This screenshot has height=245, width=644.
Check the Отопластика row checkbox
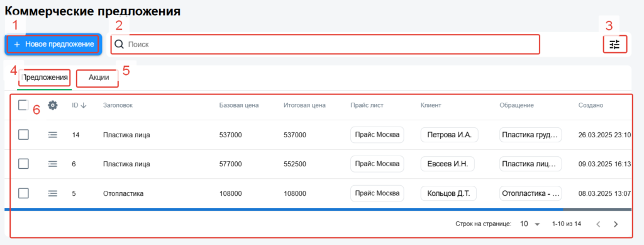(x=23, y=193)
